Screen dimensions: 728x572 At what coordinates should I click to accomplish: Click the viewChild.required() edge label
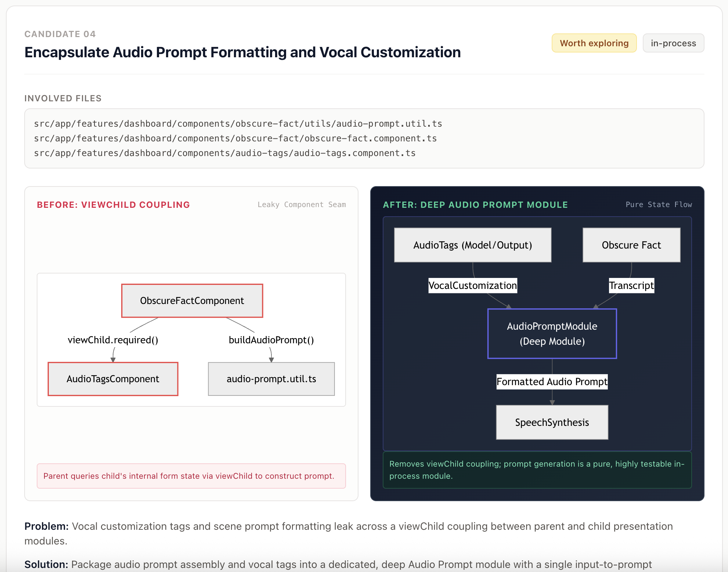113,340
